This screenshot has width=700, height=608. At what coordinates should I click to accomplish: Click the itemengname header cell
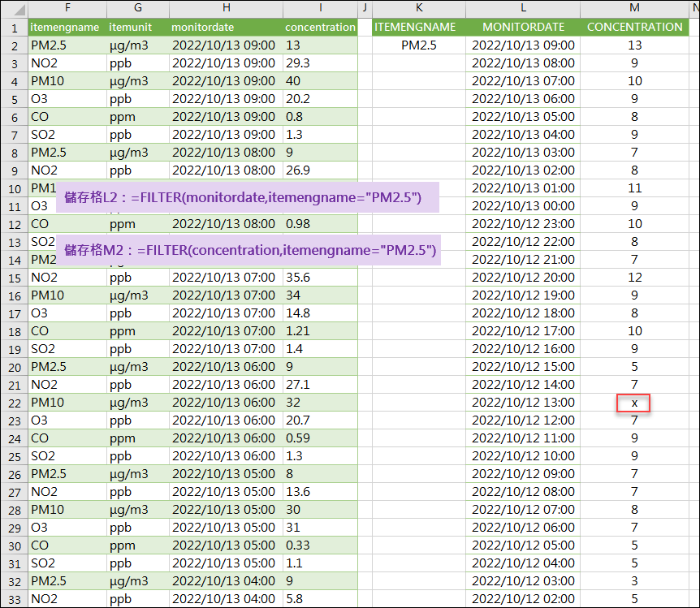pyautogui.click(x=67, y=28)
